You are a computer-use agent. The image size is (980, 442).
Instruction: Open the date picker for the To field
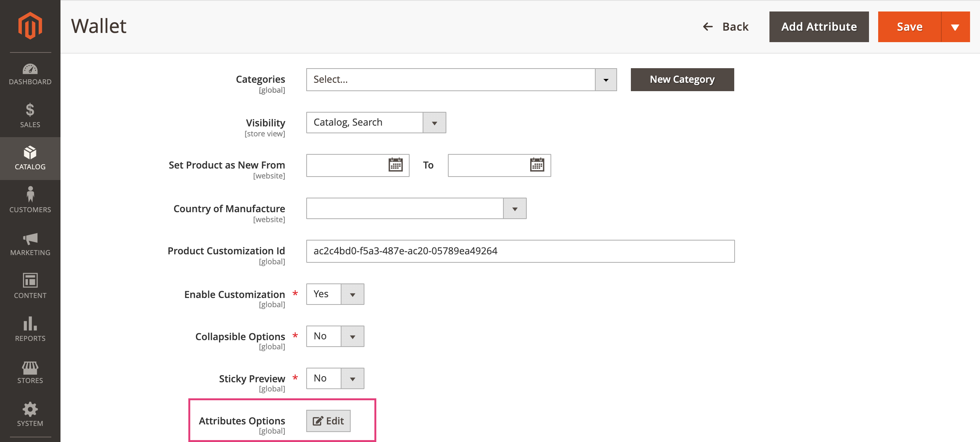coord(537,165)
